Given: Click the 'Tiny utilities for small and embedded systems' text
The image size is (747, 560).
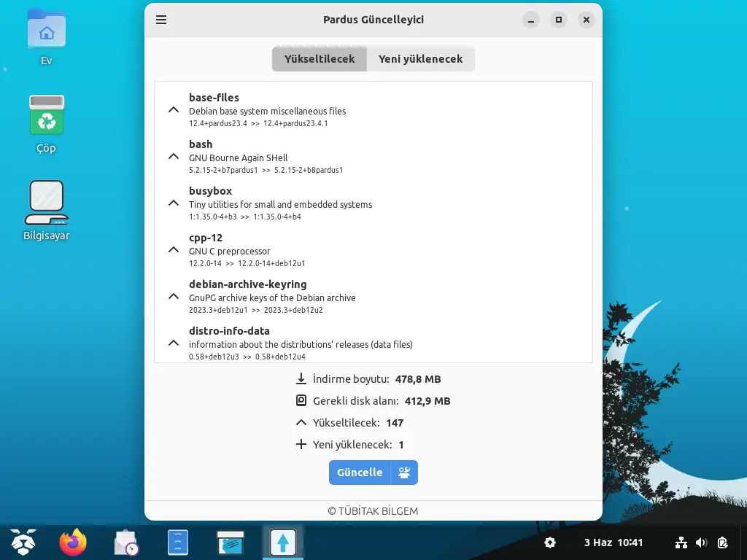Looking at the screenshot, I should coord(281,205).
